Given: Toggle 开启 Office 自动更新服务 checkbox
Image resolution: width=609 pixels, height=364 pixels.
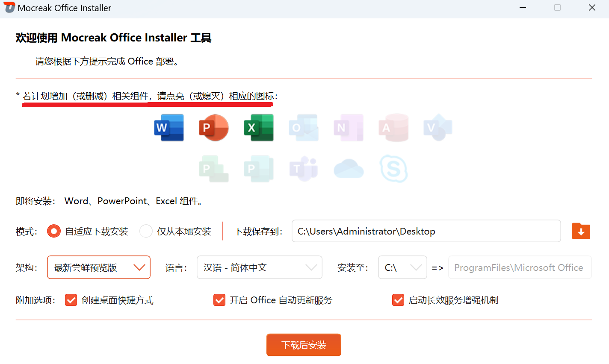Looking at the screenshot, I should pos(219,300).
